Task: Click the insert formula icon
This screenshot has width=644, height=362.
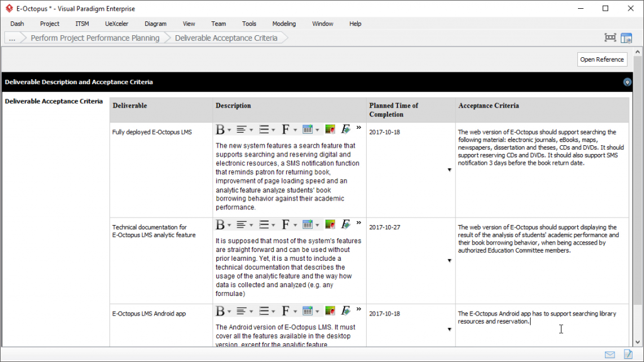Action: 345,129
